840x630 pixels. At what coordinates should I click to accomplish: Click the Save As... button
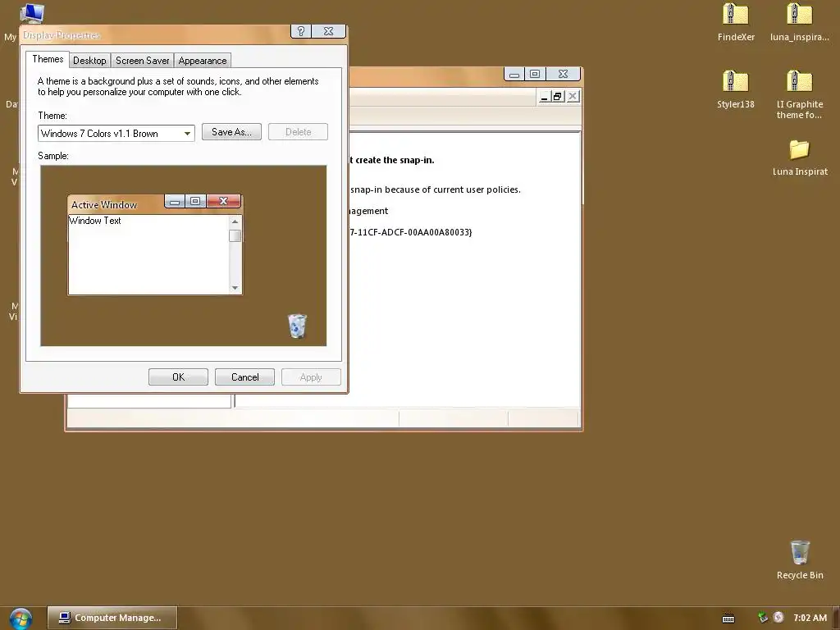(x=231, y=132)
